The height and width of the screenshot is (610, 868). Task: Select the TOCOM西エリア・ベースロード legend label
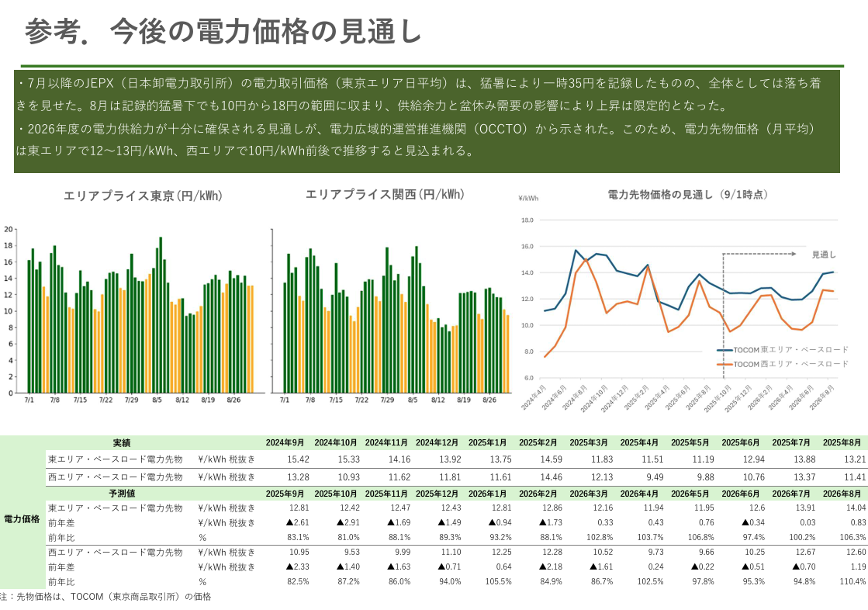click(x=790, y=363)
